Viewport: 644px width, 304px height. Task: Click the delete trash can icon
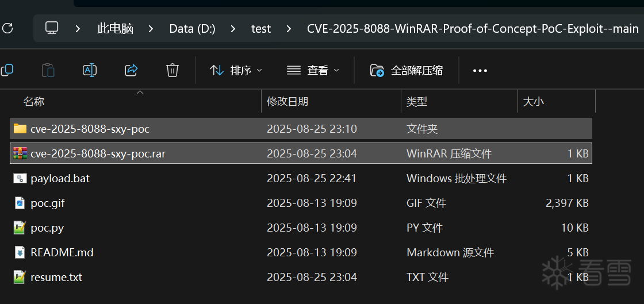(172, 71)
